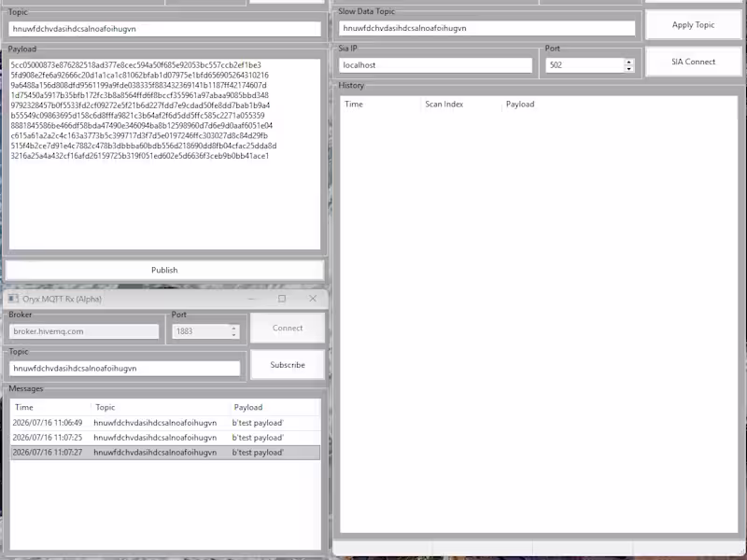Click the Port 502 number field
The height and width of the screenshot is (560, 747).
click(x=585, y=65)
